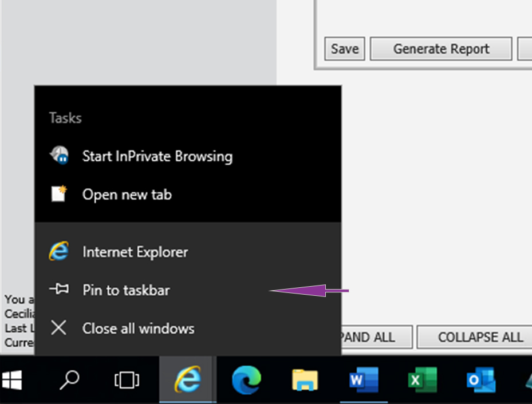Choose Pin to taskbar option
This screenshot has width=532, height=404.
(x=188, y=290)
